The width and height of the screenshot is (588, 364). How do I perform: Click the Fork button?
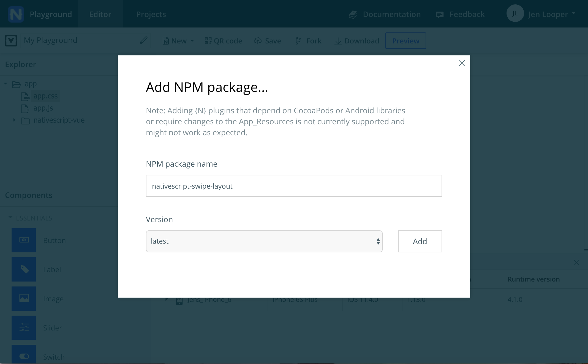308,41
